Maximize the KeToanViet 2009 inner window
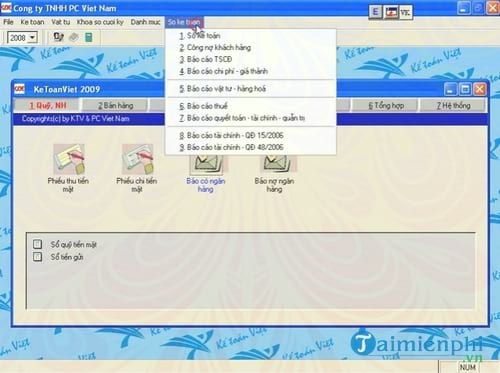 pos(465,89)
